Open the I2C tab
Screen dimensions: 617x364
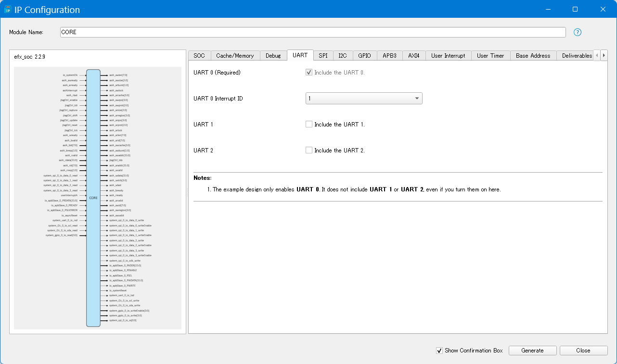pos(342,56)
